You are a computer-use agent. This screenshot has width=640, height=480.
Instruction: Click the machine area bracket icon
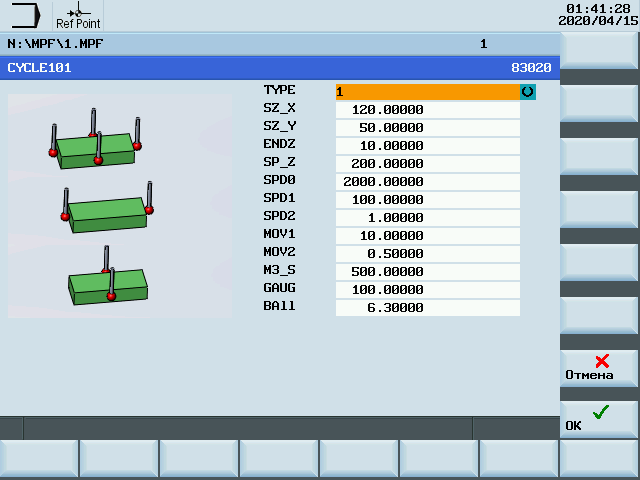tap(26, 16)
